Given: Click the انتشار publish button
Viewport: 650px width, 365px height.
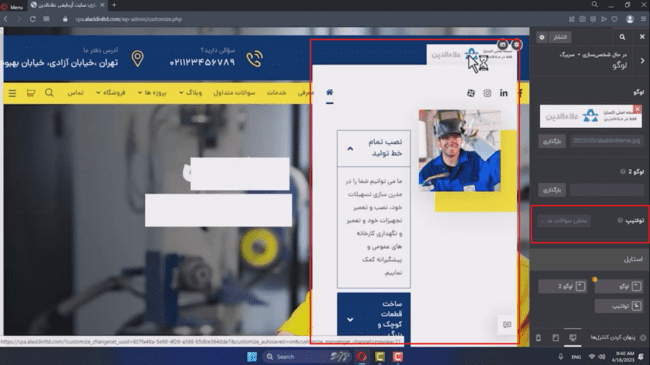Looking at the screenshot, I should click(x=560, y=37).
